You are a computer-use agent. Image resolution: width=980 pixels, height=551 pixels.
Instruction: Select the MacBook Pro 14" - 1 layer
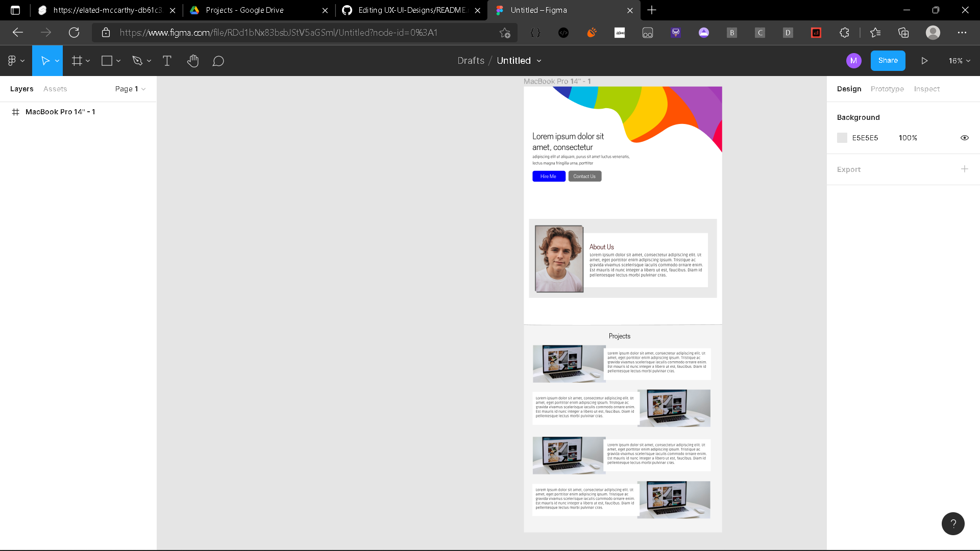(61, 112)
